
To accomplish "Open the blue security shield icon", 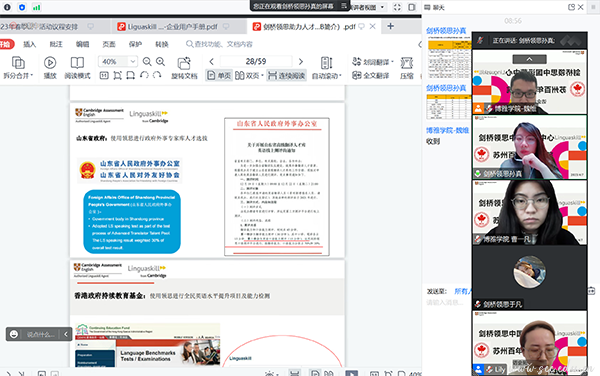I will 22,7.
